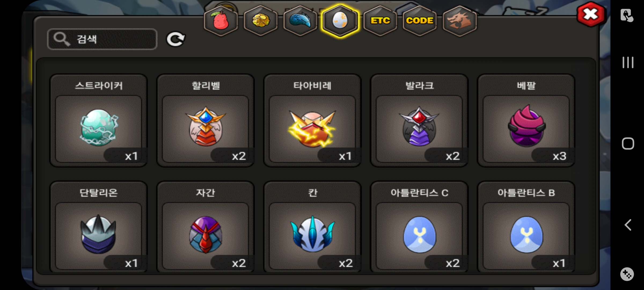
Task: Open the CODE tab
Action: coord(420,21)
